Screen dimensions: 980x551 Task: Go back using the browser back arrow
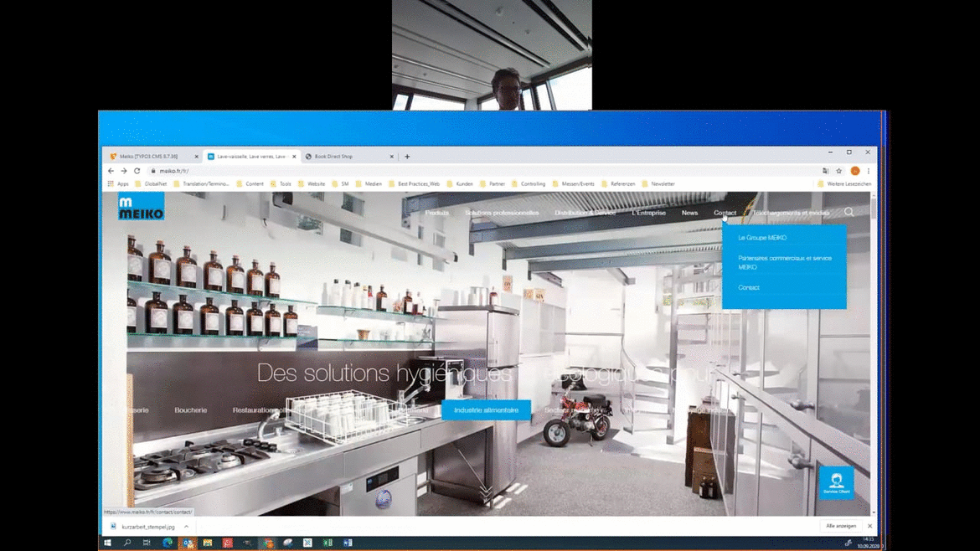pyautogui.click(x=111, y=171)
